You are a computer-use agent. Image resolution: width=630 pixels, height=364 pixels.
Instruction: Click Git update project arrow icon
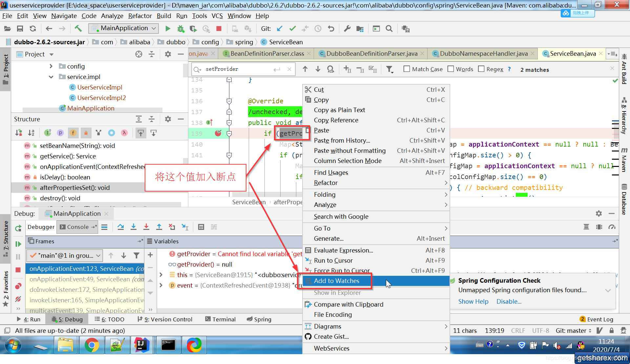280,29
